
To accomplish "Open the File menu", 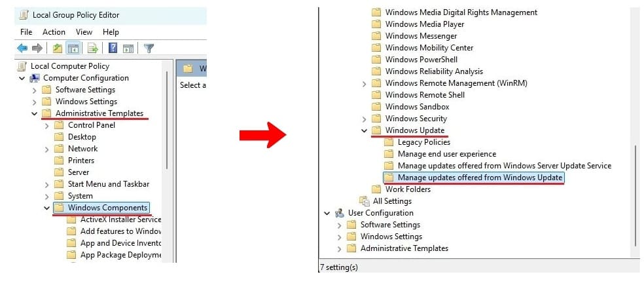I will pyautogui.click(x=26, y=32).
